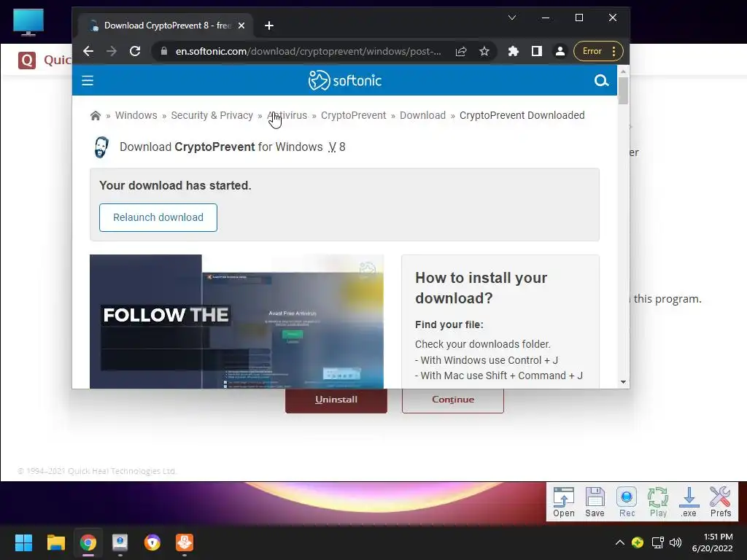
Task: Play the FOLLOW THE video thumbnail
Action: (x=236, y=322)
